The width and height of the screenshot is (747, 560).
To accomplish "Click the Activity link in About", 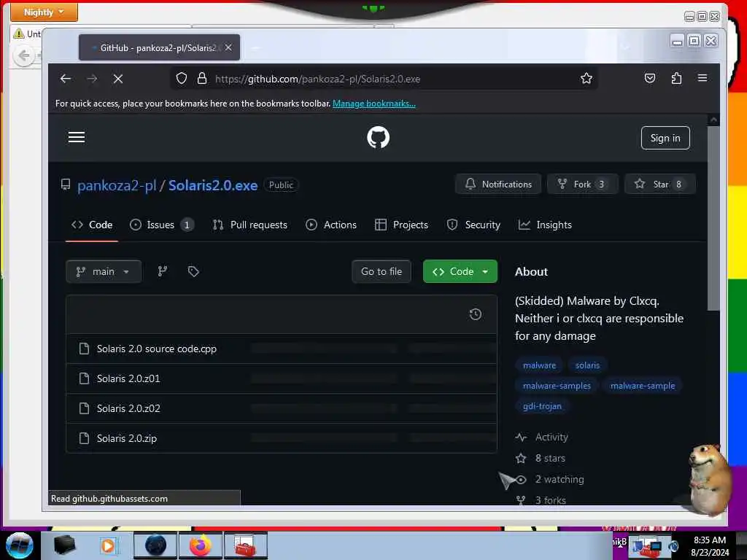I will point(551,437).
